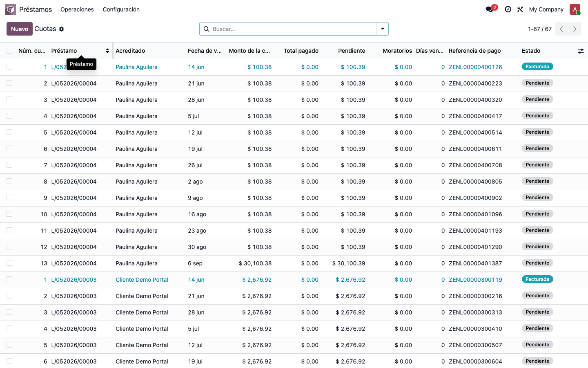The image size is (588, 368).
Task: Click the amount $ 30,100.38
Action: [x=255, y=263]
